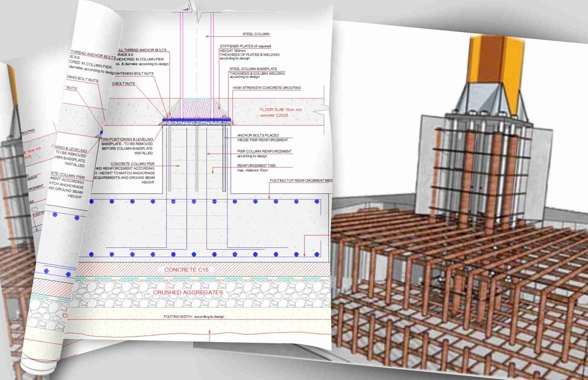This screenshot has width=588, height=380.
Task: Click the FOOTING TOP REINFORCEMENT MESH label
Action: [x=301, y=181]
